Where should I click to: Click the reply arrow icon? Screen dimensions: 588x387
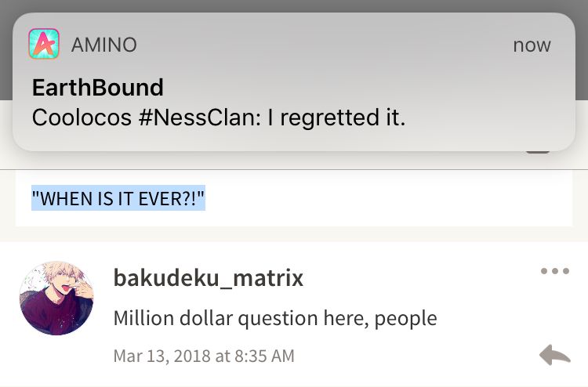click(x=555, y=354)
